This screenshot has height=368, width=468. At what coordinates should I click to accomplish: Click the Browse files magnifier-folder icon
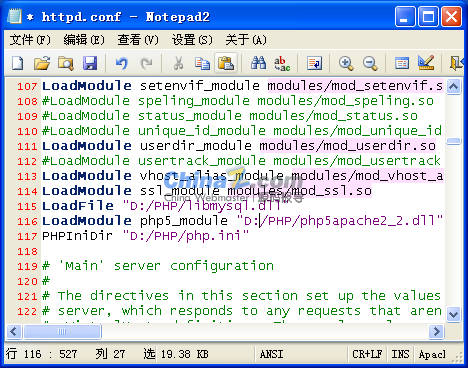[x=66, y=63]
